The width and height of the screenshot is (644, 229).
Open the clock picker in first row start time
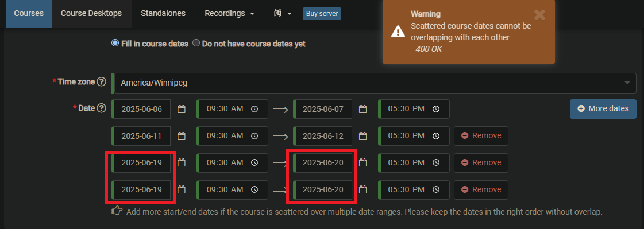tap(254, 109)
